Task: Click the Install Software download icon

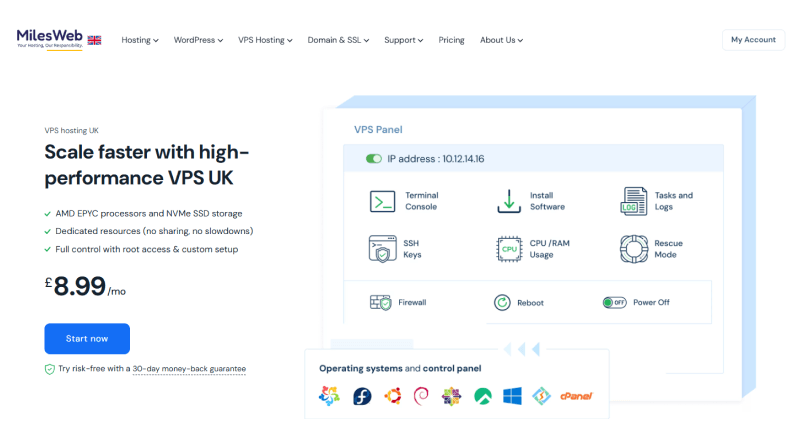Action: click(x=509, y=201)
